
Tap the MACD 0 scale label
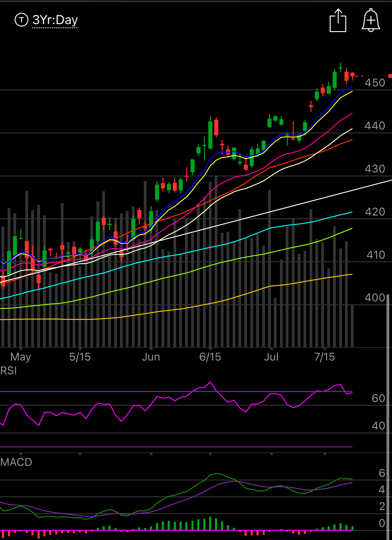(382, 523)
